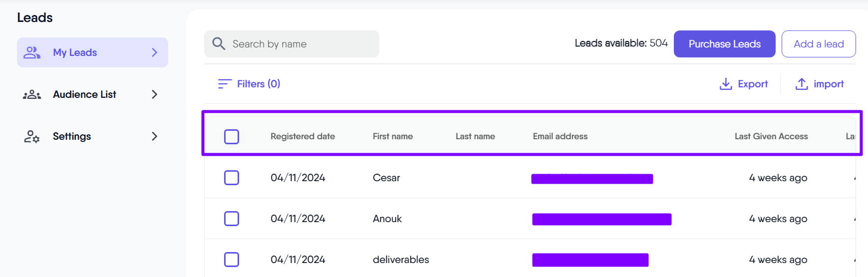The height and width of the screenshot is (277, 868).
Task: Open the Audience List menu item
Action: [x=84, y=94]
